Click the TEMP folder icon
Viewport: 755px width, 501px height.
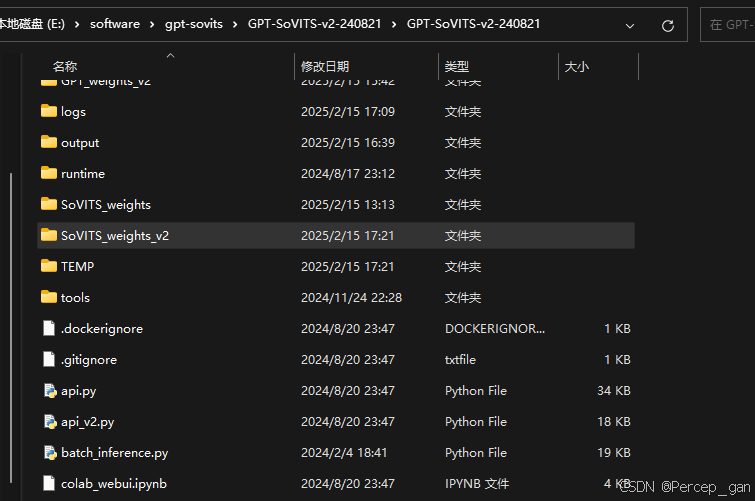point(49,266)
